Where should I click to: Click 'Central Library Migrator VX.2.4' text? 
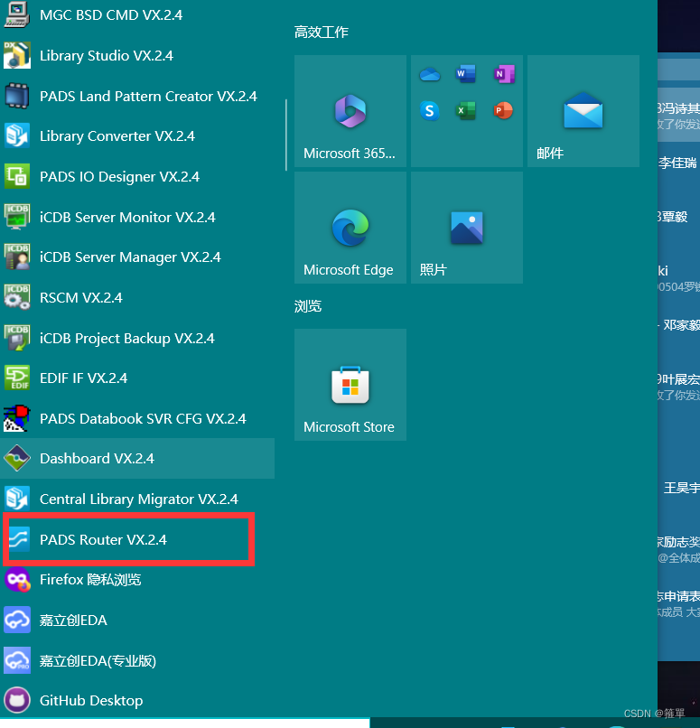click(x=139, y=499)
